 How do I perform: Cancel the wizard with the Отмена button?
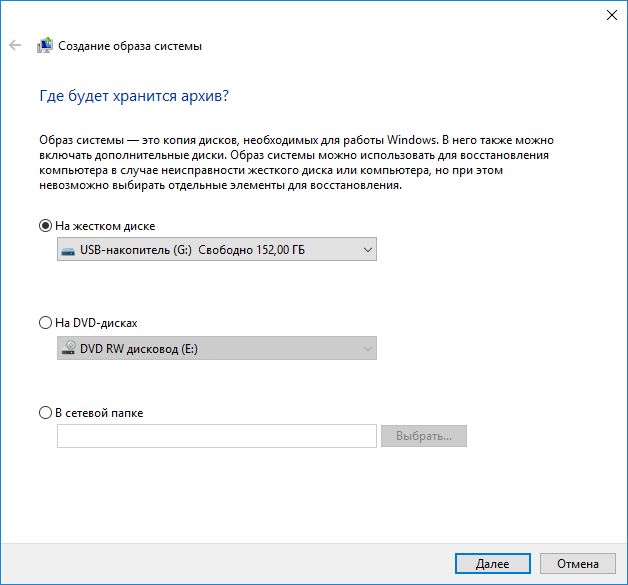[578, 564]
